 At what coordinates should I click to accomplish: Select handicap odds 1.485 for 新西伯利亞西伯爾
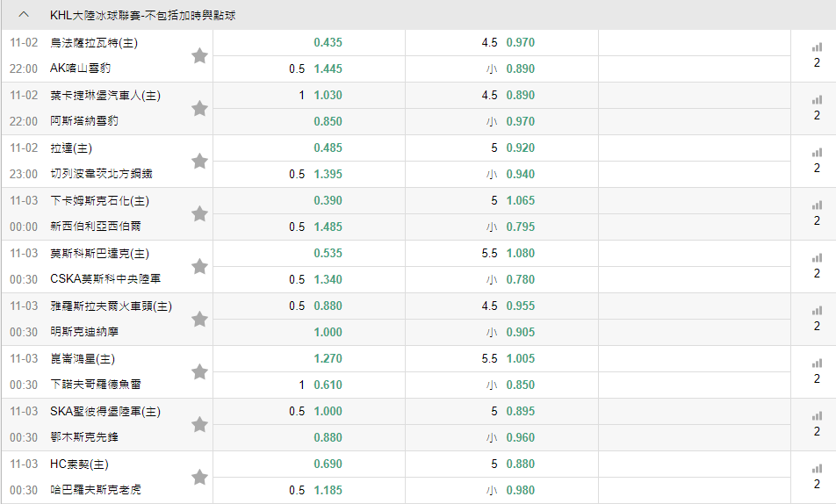pos(328,227)
